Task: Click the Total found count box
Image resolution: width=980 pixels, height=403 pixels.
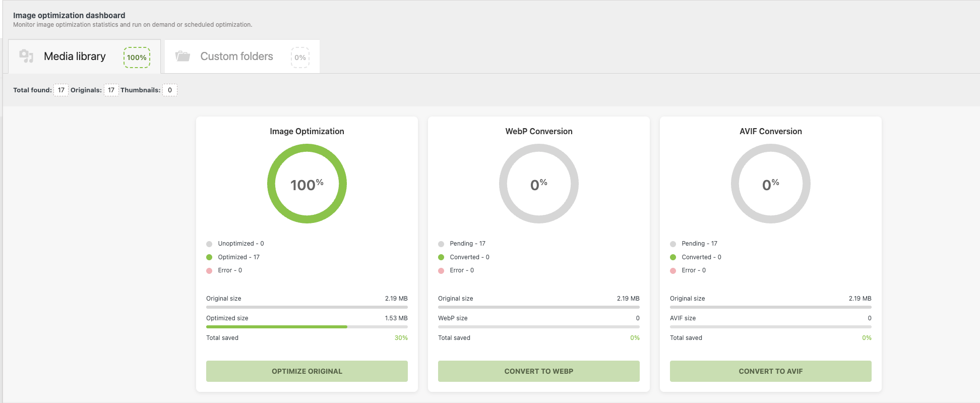Action: pos(61,90)
